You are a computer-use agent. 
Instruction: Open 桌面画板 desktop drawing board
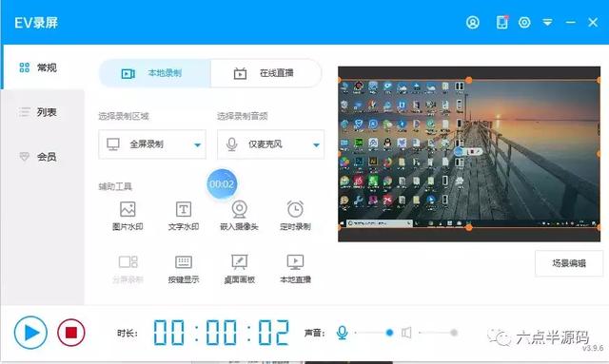click(239, 269)
